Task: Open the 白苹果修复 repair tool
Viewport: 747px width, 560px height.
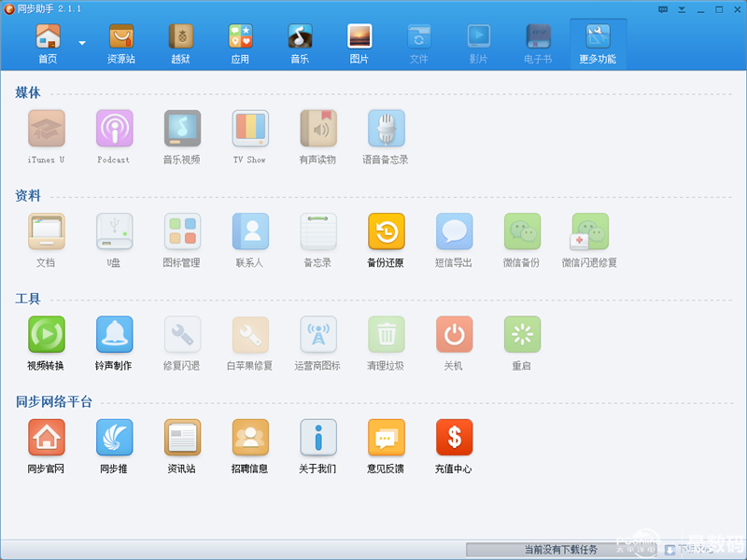Action: [249, 336]
